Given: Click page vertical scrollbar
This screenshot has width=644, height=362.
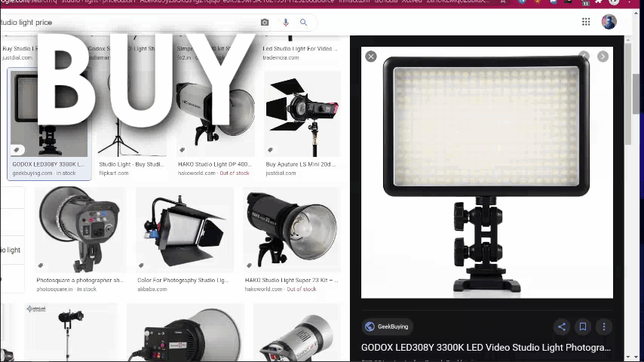Looking at the screenshot, I should [x=636, y=94].
